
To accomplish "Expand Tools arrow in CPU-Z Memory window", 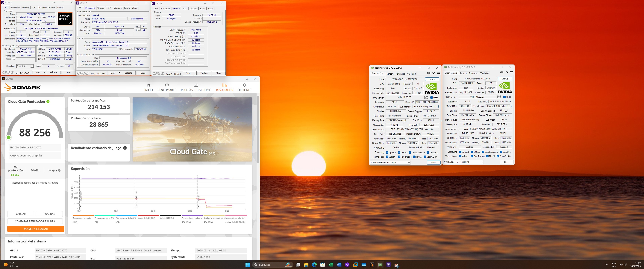I will 195,73.
